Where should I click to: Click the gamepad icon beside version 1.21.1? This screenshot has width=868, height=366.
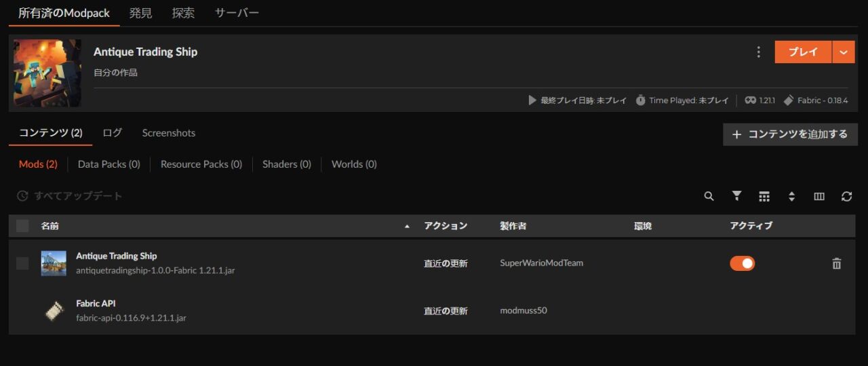[750, 100]
